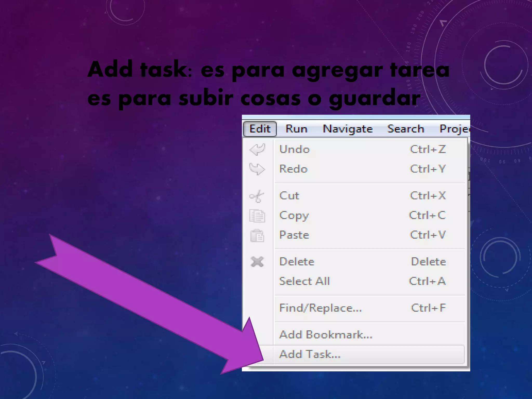The height and width of the screenshot is (399, 532).
Task: Click the Copy pages icon
Action: [x=257, y=216]
